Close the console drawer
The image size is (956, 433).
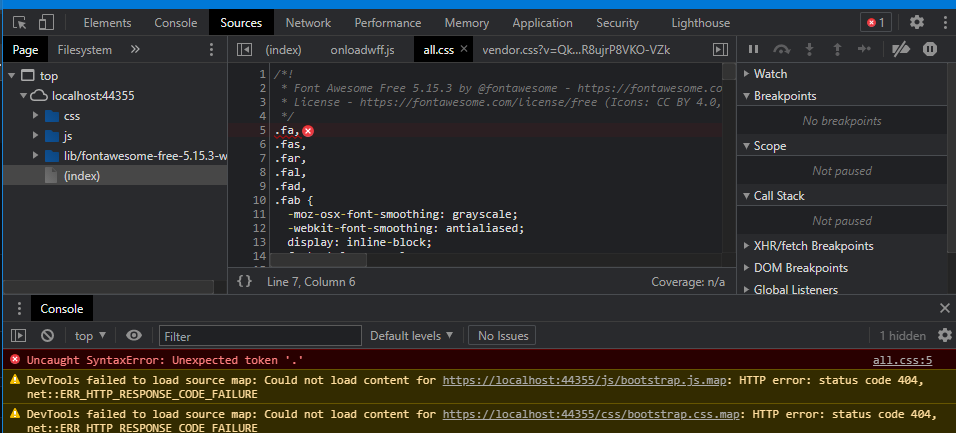pos(944,309)
